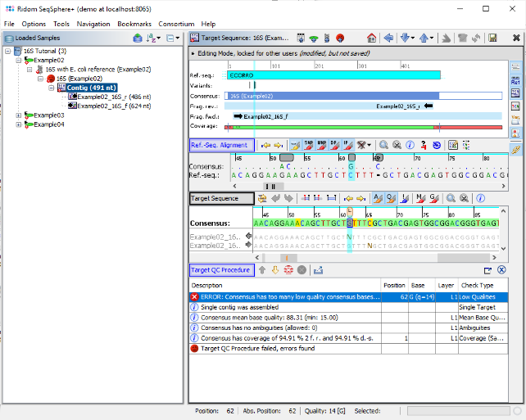Image resolution: width=526 pixels, height=420 pixels.
Task: Click the green Wi-Fi style icon in header
Action: 314,38
